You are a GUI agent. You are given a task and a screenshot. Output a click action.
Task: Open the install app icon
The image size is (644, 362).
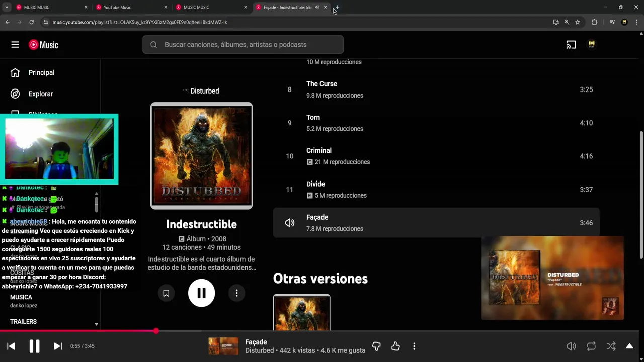tap(556, 22)
